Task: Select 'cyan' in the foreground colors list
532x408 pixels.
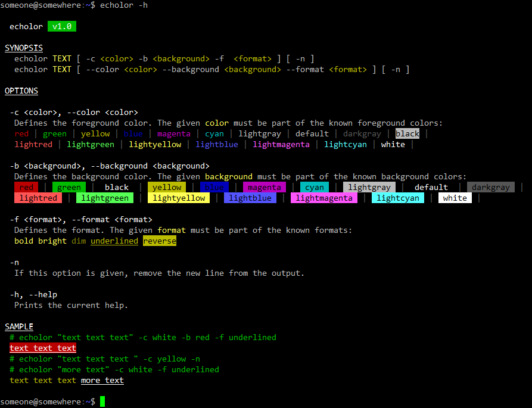Action: coord(214,133)
